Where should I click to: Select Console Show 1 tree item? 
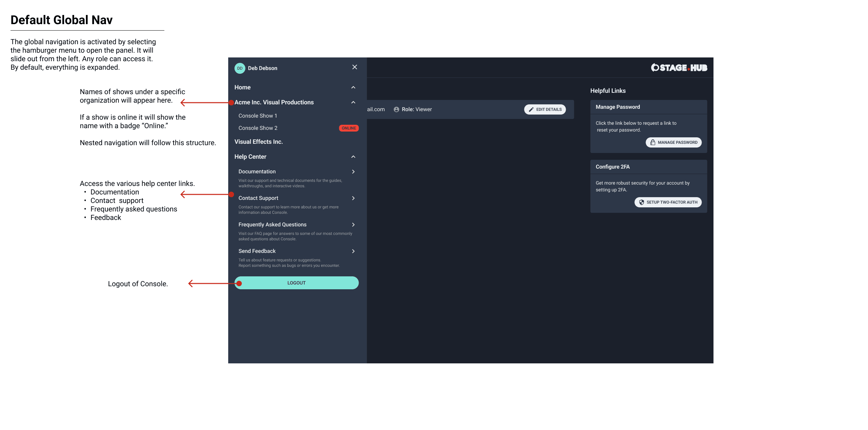click(x=257, y=115)
